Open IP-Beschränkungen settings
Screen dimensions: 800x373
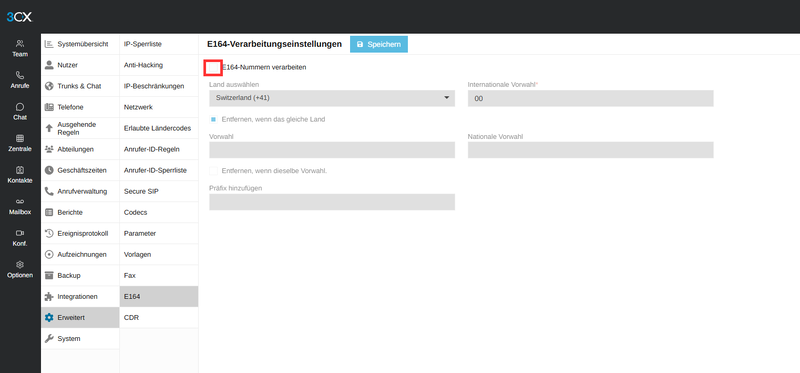point(159,86)
